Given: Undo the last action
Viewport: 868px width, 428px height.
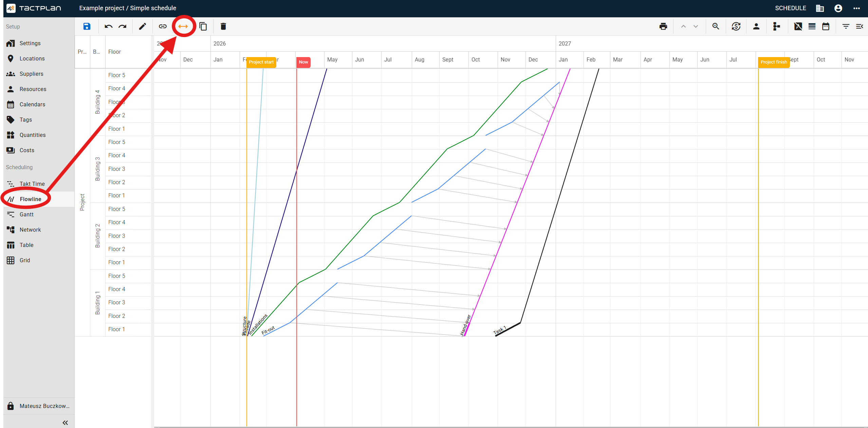Looking at the screenshot, I should click(x=109, y=26).
